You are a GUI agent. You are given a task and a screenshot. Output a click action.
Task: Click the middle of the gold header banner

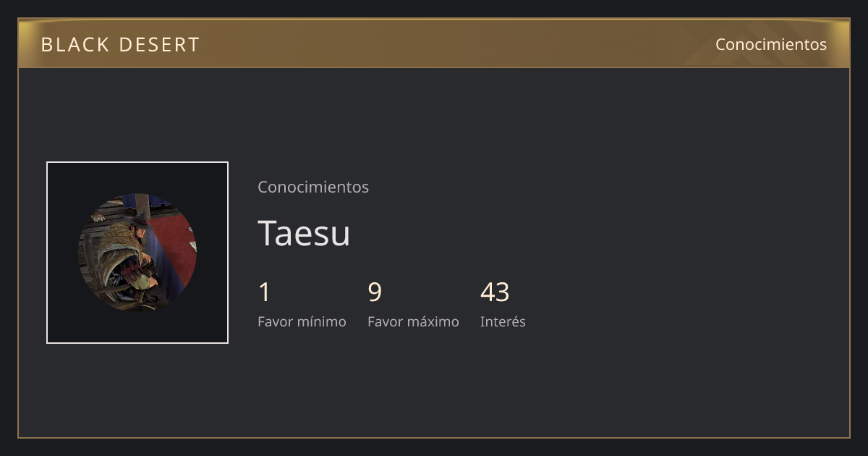[x=434, y=43]
